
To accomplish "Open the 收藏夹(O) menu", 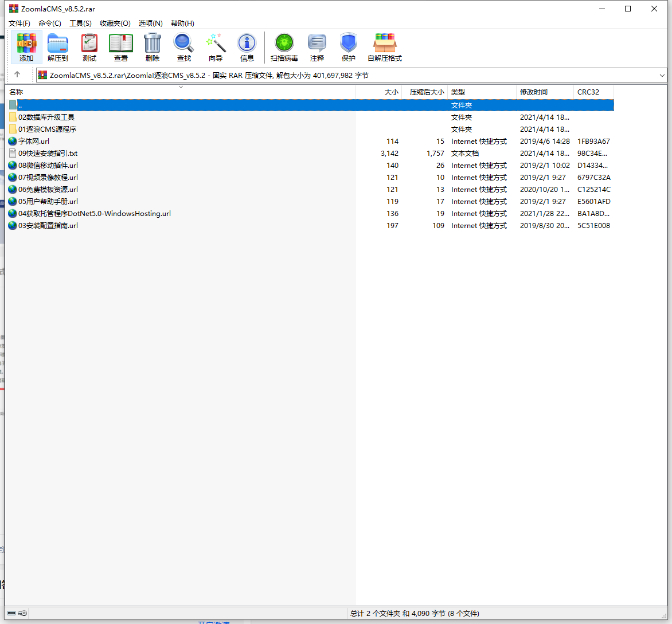I will pyautogui.click(x=115, y=23).
